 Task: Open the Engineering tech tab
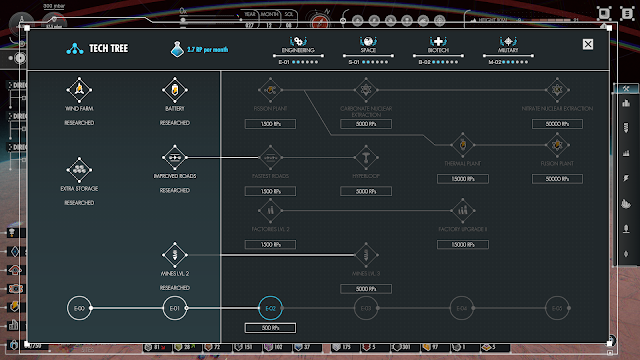pyautogui.click(x=298, y=51)
